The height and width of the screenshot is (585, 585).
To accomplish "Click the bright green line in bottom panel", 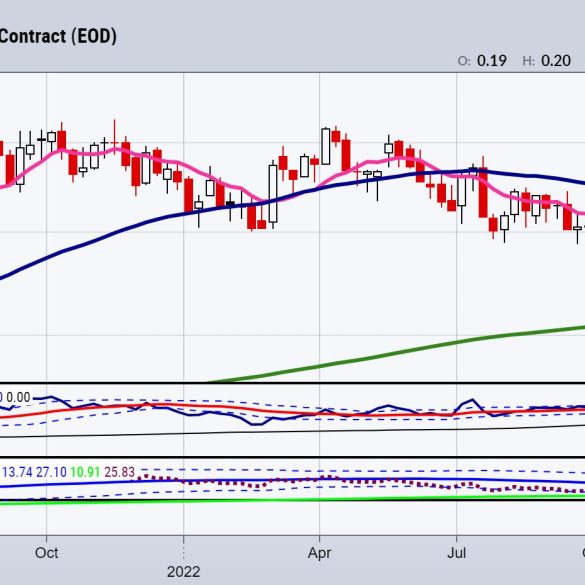I will coord(292,500).
